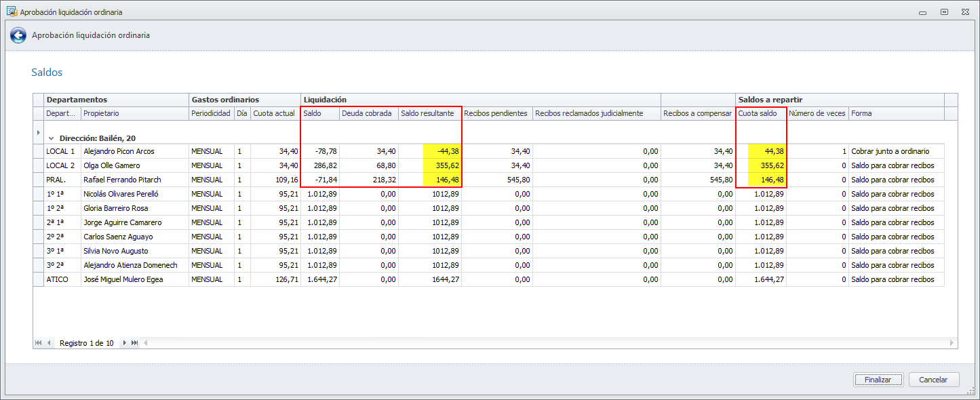Viewport: 980px width, 400px height.
Task: Advance to next record in navigator
Action: point(125,343)
